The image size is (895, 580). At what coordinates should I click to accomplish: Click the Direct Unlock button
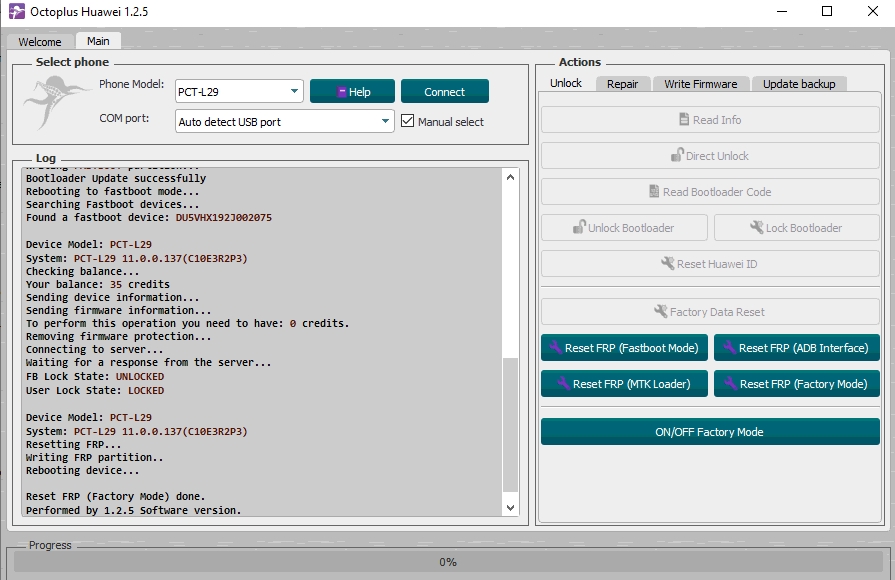click(x=710, y=156)
